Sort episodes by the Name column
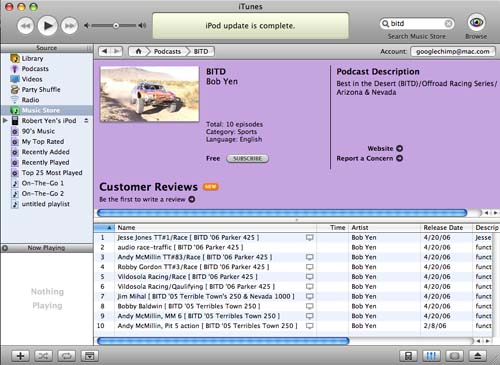 coord(215,228)
